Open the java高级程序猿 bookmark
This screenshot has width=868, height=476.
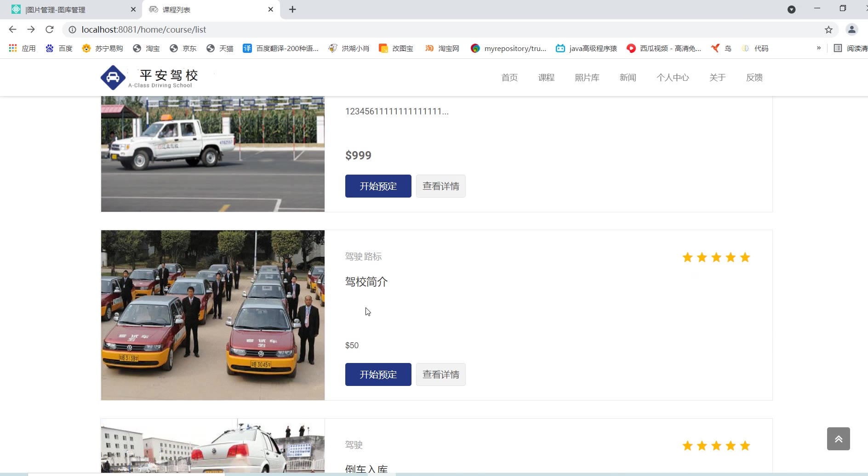click(586, 48)
